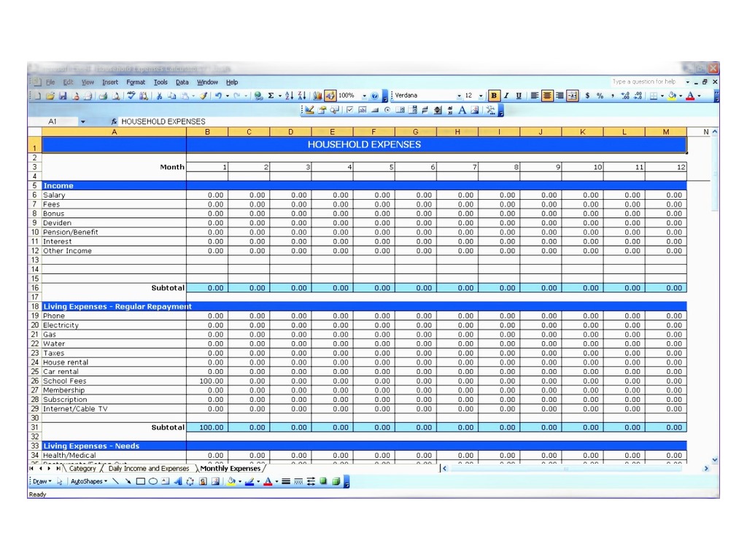Apply Currency style with the dollar icon
Viewport: 747px width, 560px height.
[587, 96]
